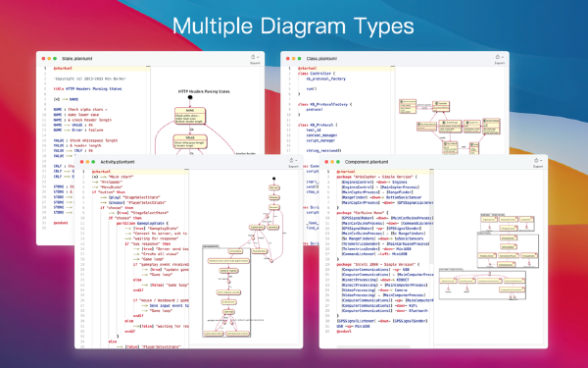Click the start dot in the Activity diagram
Image resolution: width=588 pixels, height=368 pixels.
[273, 179]
